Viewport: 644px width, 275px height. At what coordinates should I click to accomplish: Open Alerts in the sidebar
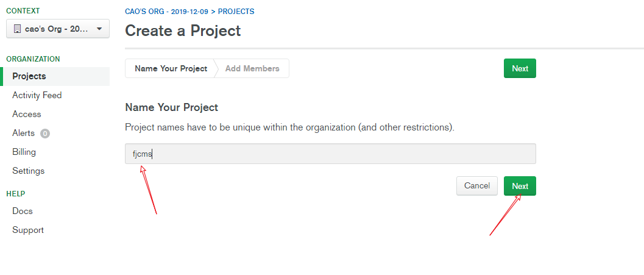(23, 133)
